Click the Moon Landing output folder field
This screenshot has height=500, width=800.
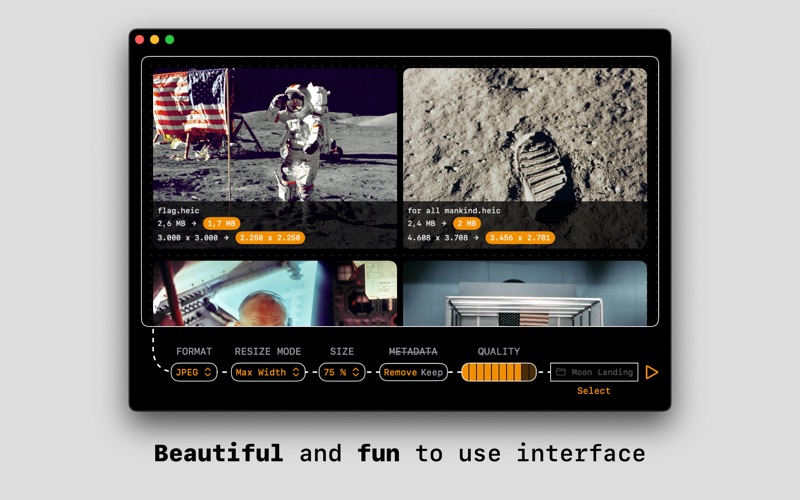tap(594, 372)
